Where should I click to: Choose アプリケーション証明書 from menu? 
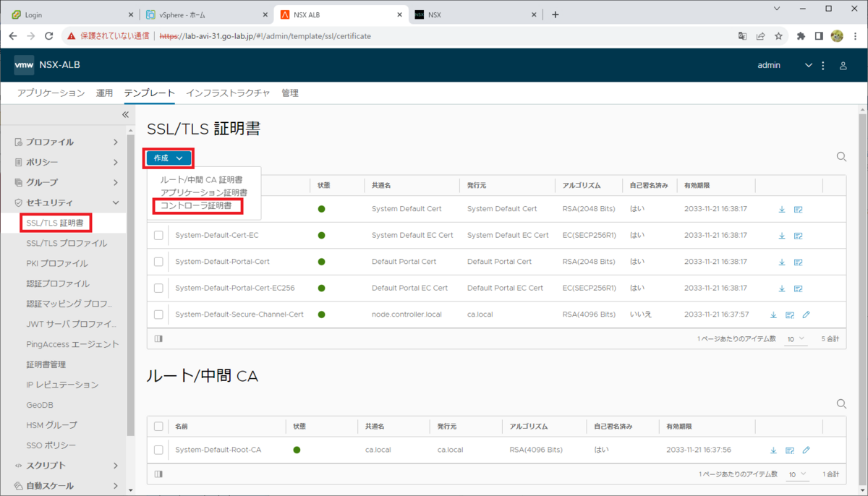pos(203,192)
